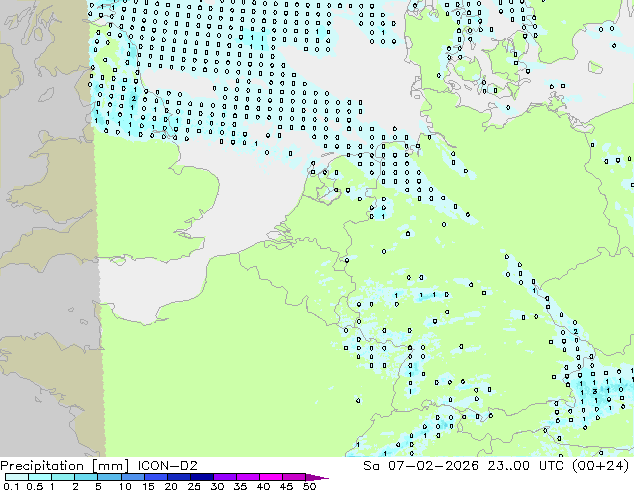Image resolution: width=634 pixels, height=490 pixels.
Task: Select the 45–50 mm legend color box
Action: point(294,477)
